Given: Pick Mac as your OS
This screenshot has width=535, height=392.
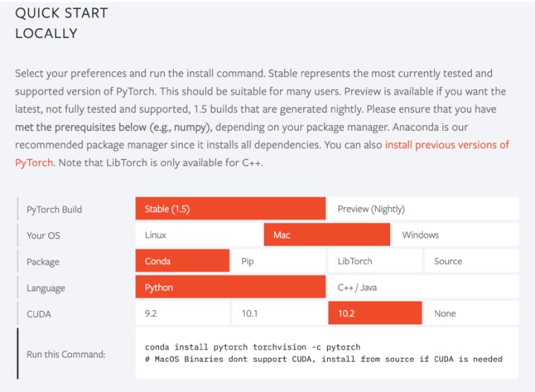Looking at the screenshot, I should (x=327, y=235).
